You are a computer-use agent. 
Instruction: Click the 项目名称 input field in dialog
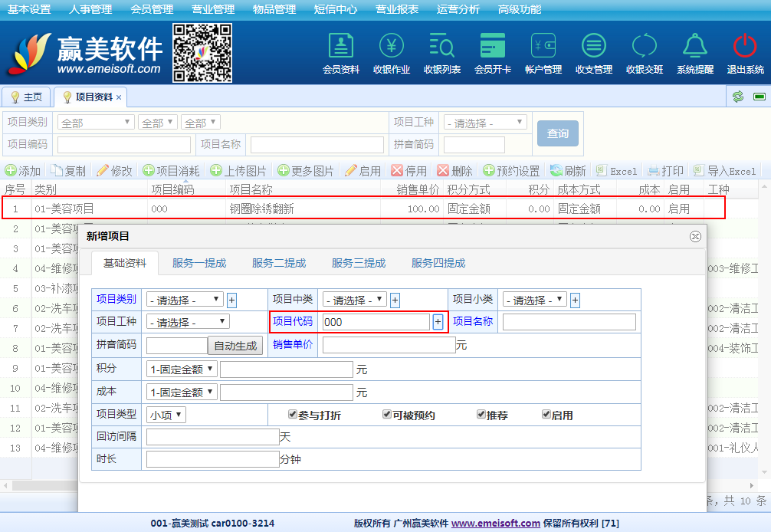point(569,322)
